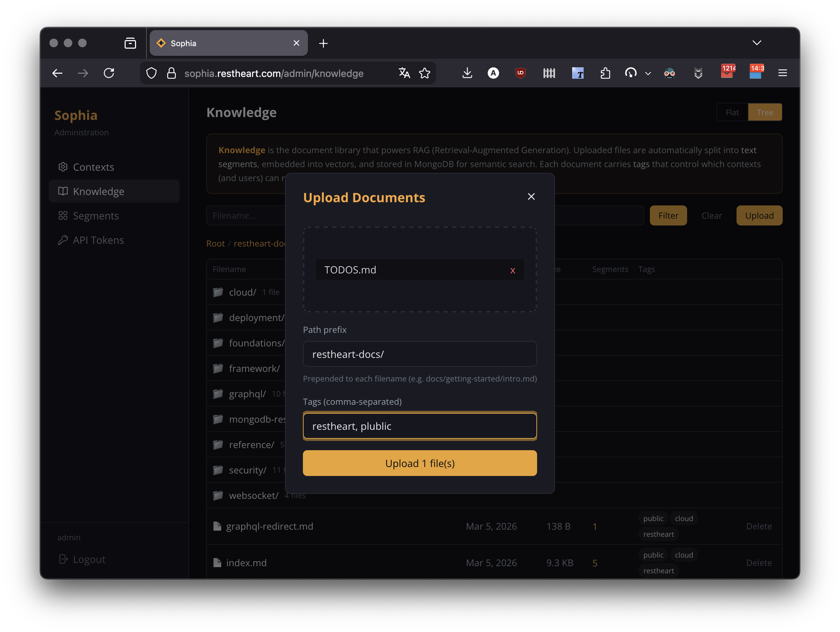Switch the knowledge view to Flat
Viewport: 840px width, 632px height.
732,112
